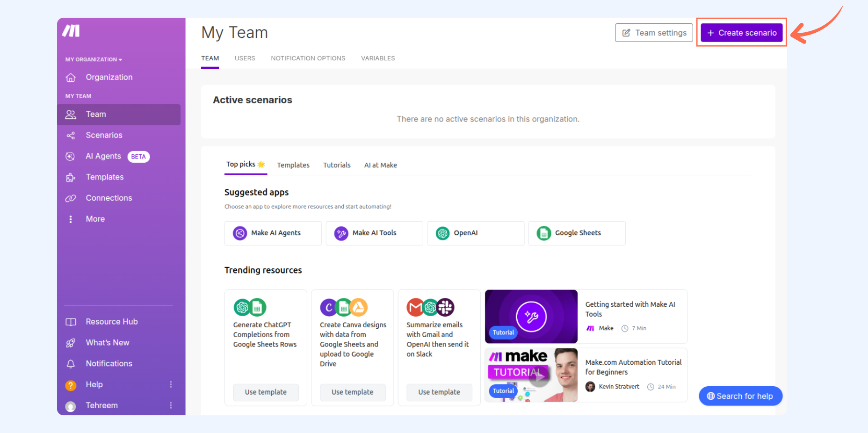Click the plus icon in Create scenario
Image resolution: width=868 pixels, height=433 pixels.
[x=711, y=33]
